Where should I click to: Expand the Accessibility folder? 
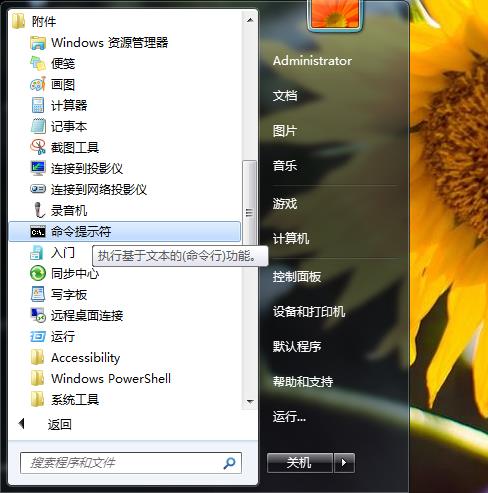pyautogui.click(x=76, y=357)
